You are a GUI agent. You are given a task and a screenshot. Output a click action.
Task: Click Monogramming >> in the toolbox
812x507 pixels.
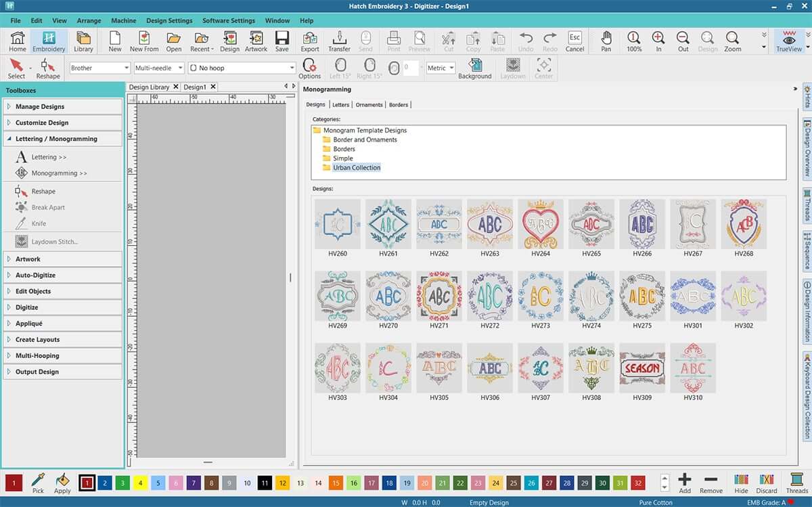(x=59, y=173)
